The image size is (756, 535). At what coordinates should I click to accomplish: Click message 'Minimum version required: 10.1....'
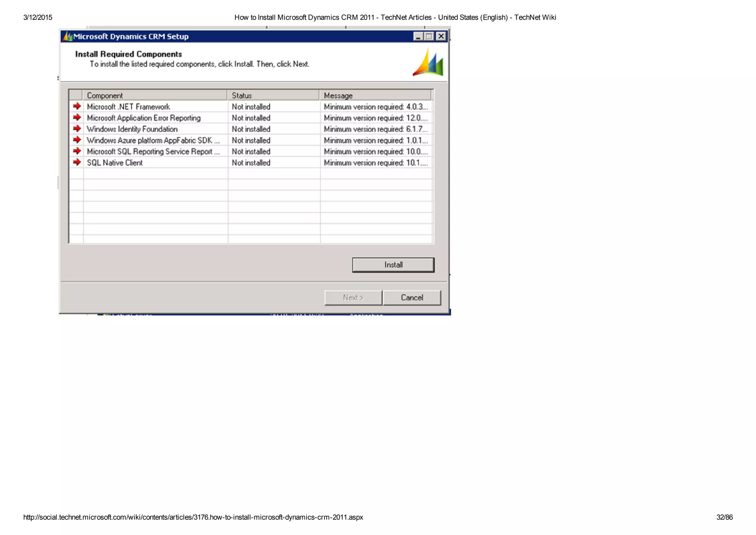(376, 163)
